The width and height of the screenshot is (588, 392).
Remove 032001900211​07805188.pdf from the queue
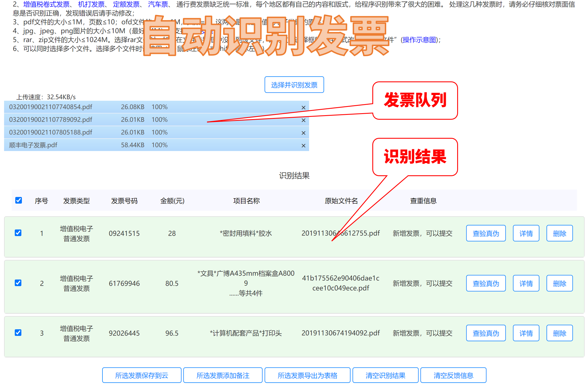pyautogui.click(x=303, y=133)
